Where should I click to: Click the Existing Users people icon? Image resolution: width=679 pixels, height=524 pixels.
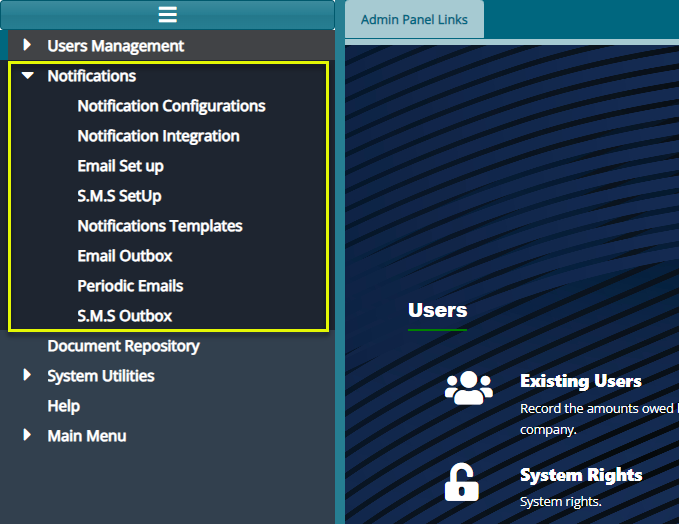click(468, 388)
